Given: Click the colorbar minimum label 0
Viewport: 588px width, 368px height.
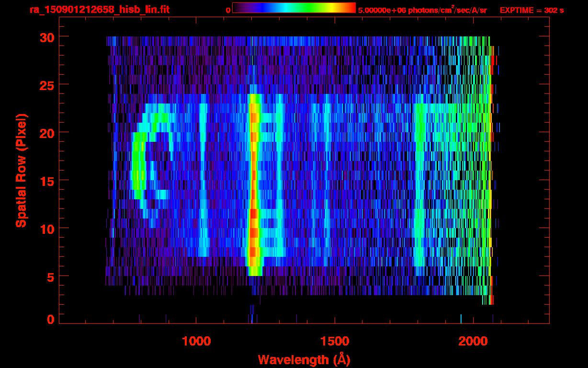Looking at the screenshot, I should tap(228, 10).
